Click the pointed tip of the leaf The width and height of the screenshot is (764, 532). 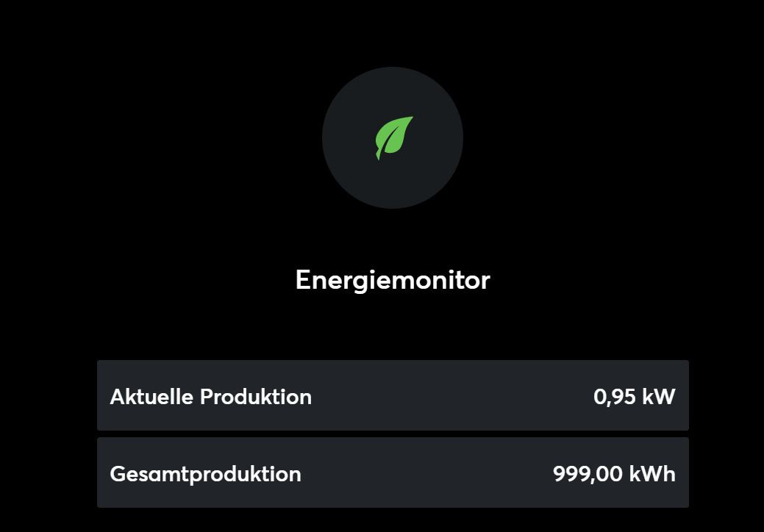click(410, 118)
